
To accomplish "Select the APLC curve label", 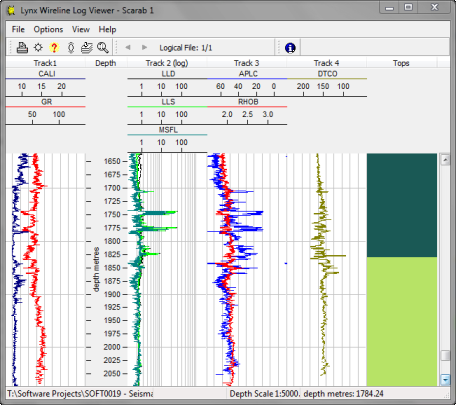I will tap(248, 74).
